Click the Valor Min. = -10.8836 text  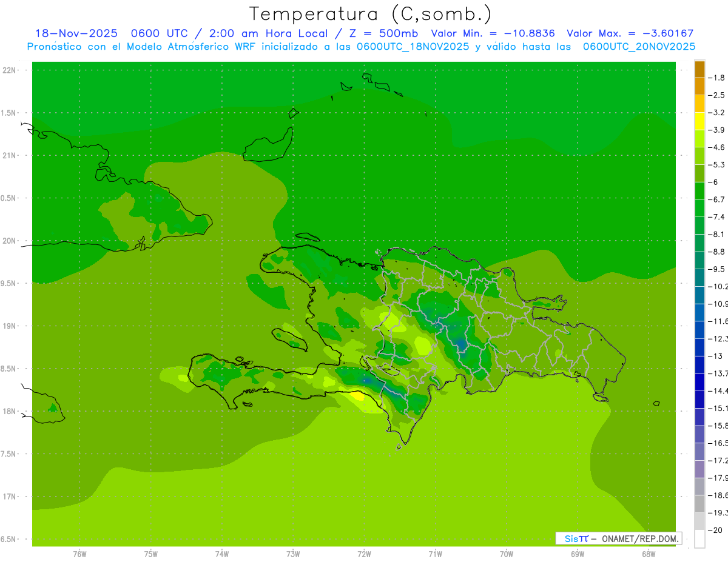493,33
